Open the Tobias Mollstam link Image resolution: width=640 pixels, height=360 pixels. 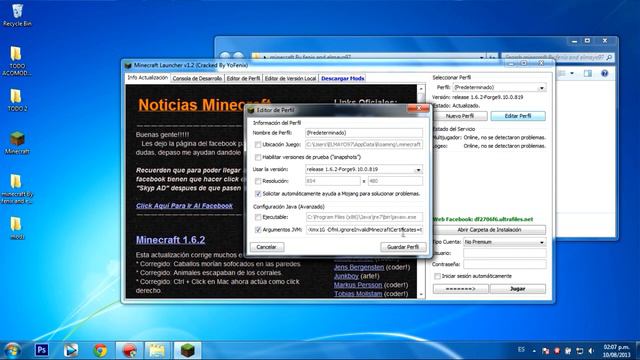pyautogui.click(x=358, y=293)
